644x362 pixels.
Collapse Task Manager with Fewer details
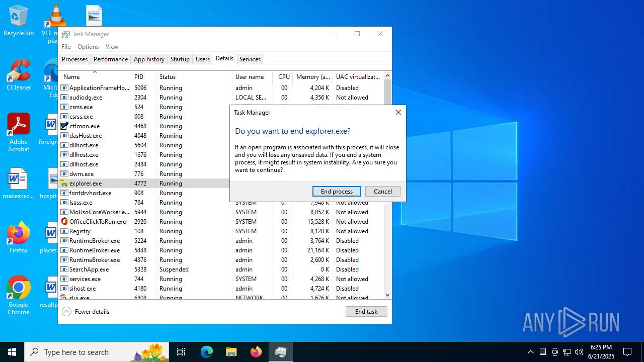(86, 312)
